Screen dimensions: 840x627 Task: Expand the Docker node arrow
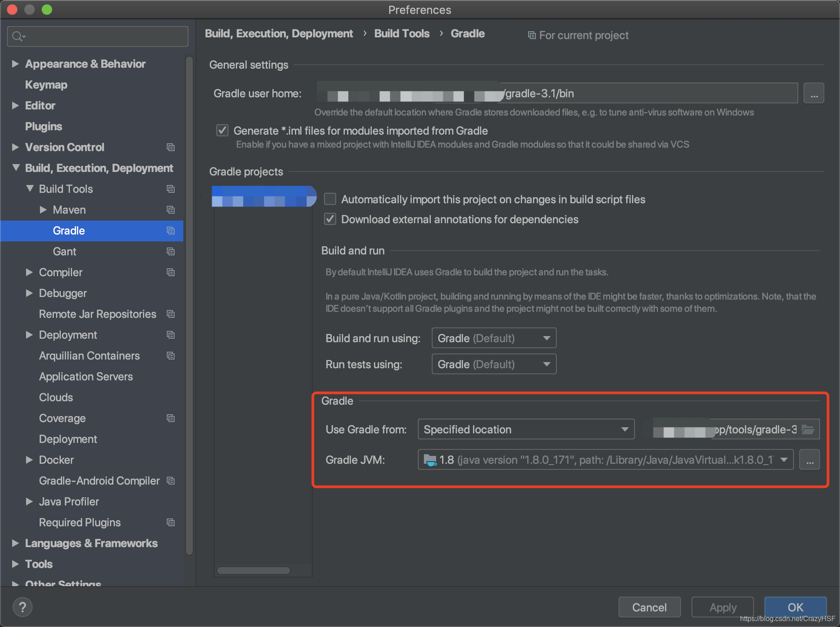tap(29, 460)
